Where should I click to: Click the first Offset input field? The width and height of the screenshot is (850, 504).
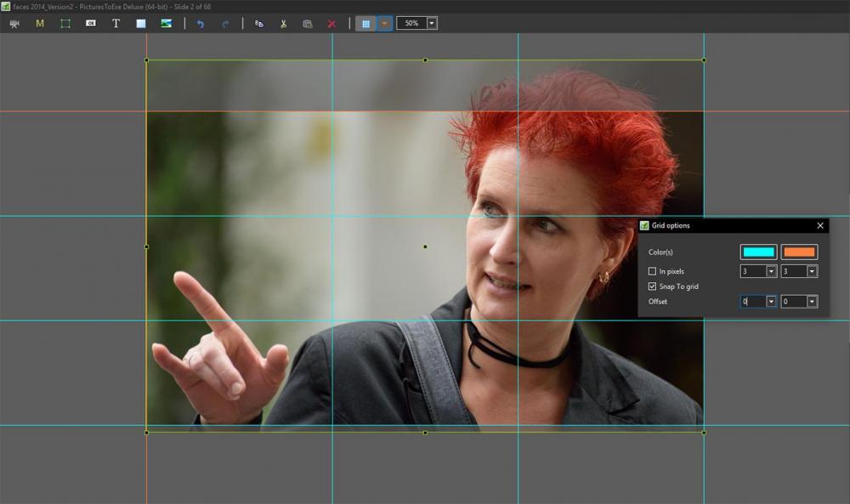coord(752,302)
